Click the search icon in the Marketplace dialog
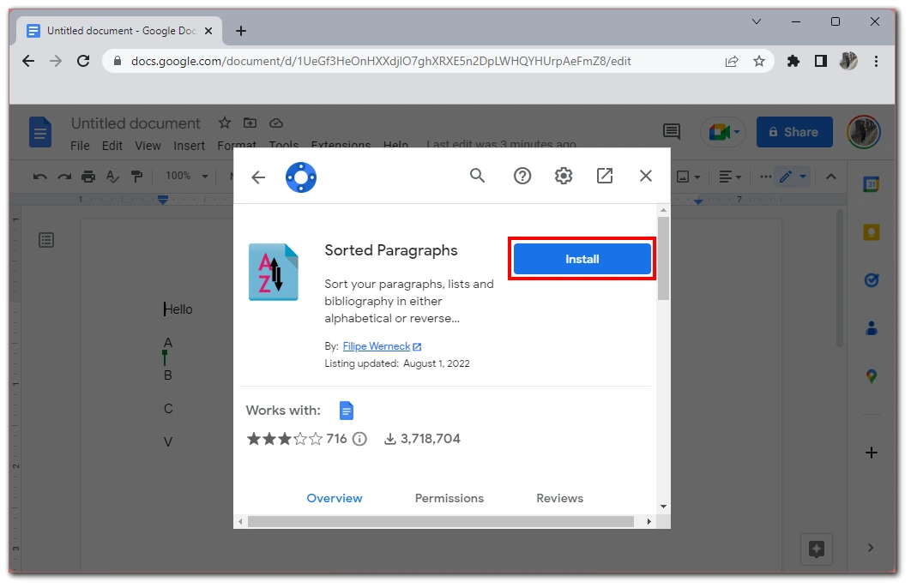The height and width of the screenshot is (588, 911). tap(478, 175)
